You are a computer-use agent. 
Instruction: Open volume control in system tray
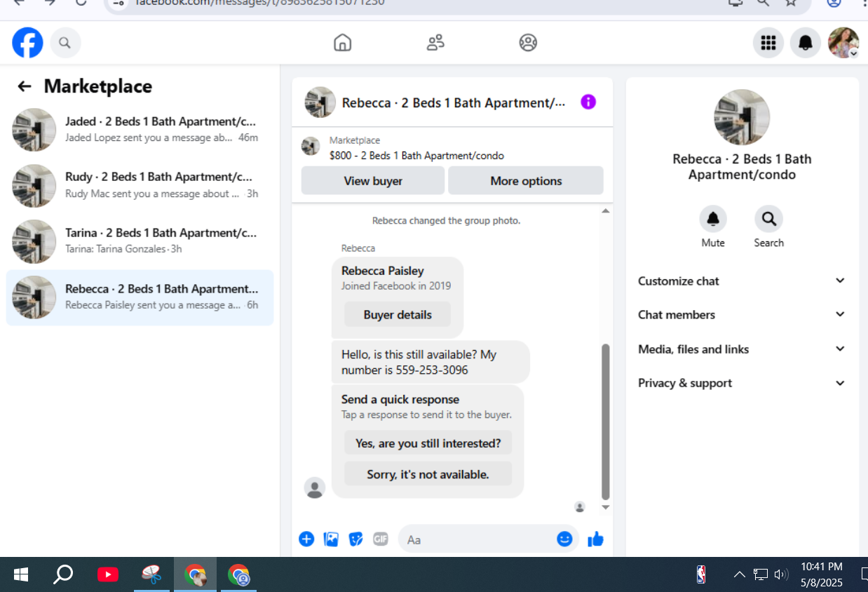(x=781, y=575)
